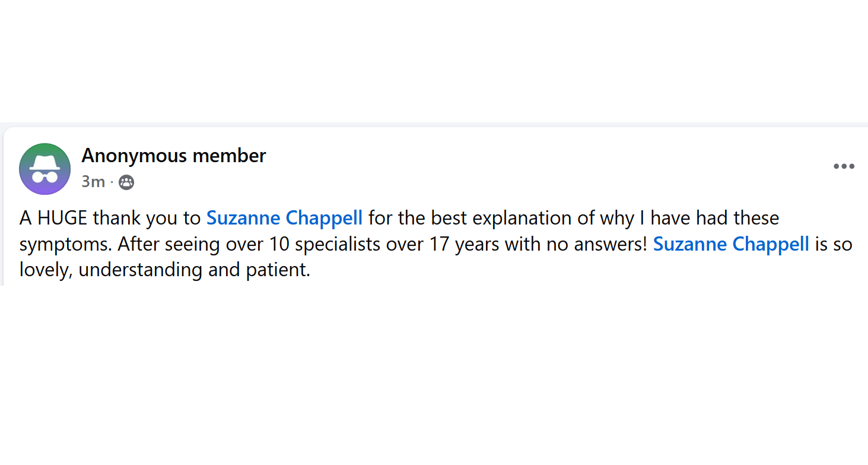
Task: Open the 3m post timestamp
Action: pos(93,182)
